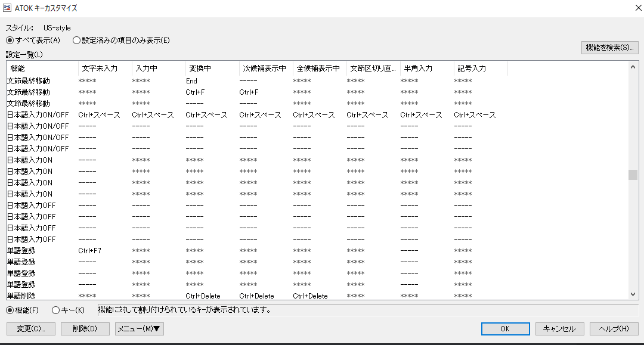Screen dimensions: 644x345
Task: Click the 変換中 column header
Action: coord(212,69)
